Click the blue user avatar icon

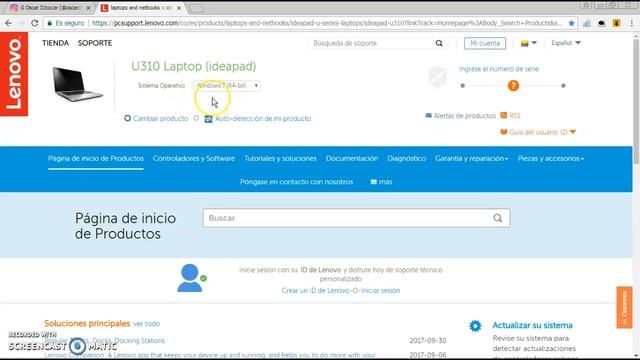pos(190,278)
